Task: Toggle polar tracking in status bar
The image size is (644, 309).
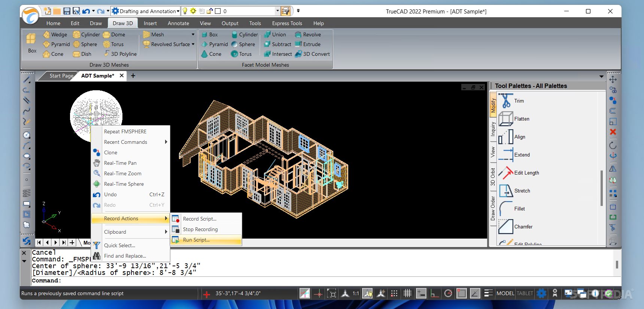Action: pos(448,294)
